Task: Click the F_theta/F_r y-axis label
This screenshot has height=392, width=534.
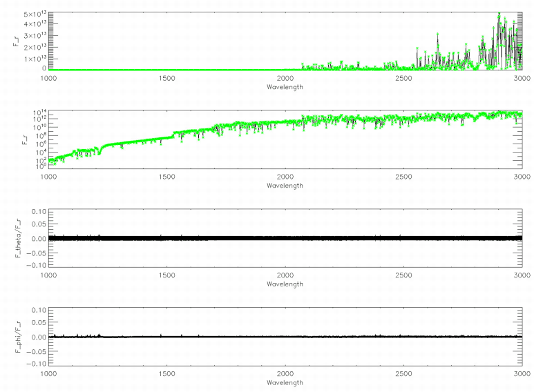Action: click(17, 237)
